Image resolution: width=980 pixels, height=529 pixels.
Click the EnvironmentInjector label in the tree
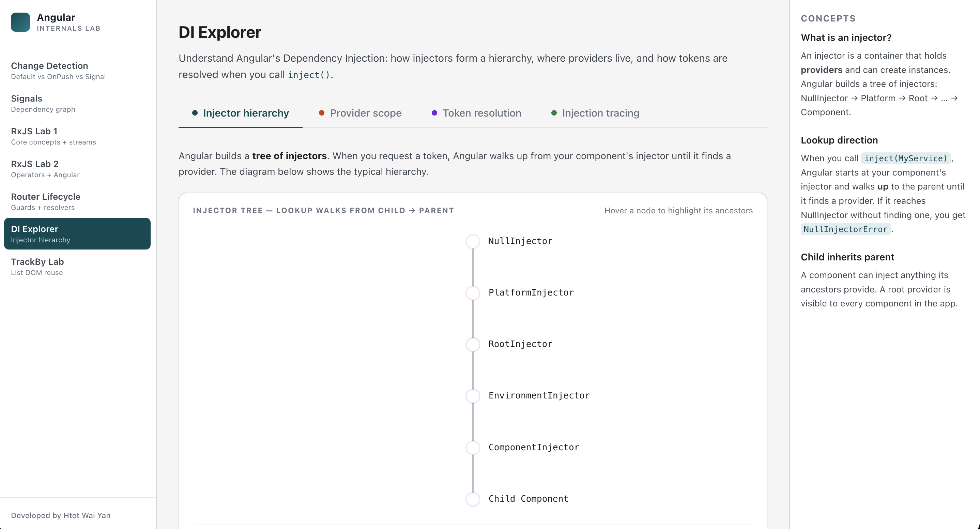(539, 396)
